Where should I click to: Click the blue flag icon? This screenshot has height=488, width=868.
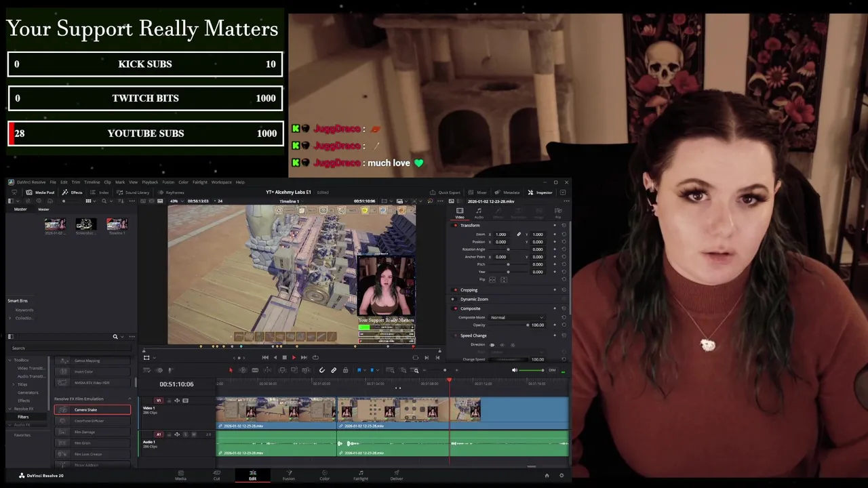click(359, 370)
